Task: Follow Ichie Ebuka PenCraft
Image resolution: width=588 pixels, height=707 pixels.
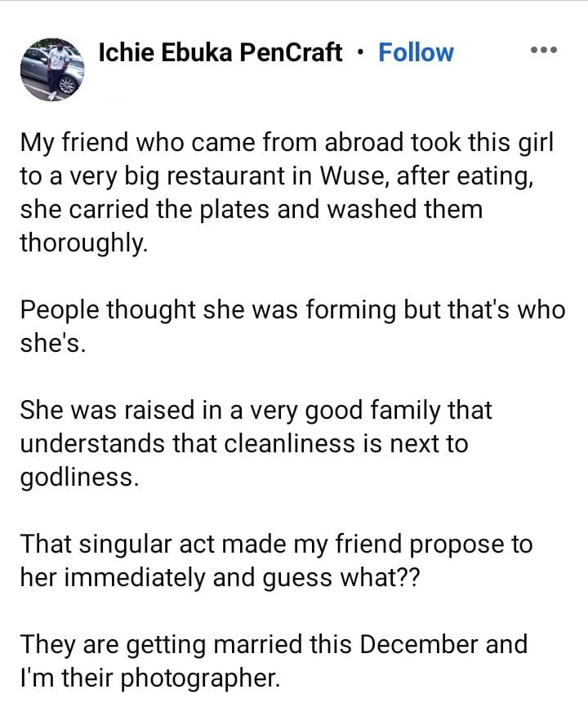Action: pos(416,52)
